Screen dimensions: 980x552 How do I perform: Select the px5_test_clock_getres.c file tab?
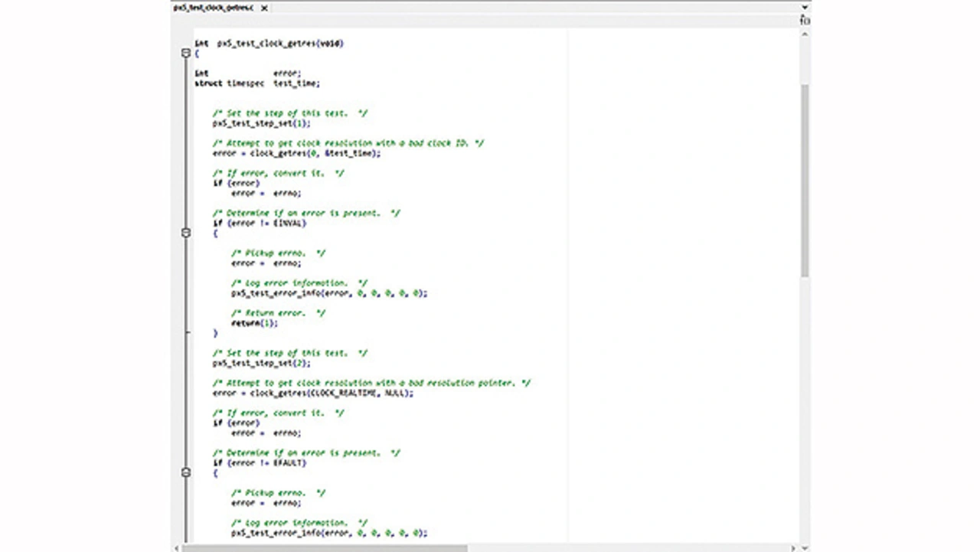point(215,8)
